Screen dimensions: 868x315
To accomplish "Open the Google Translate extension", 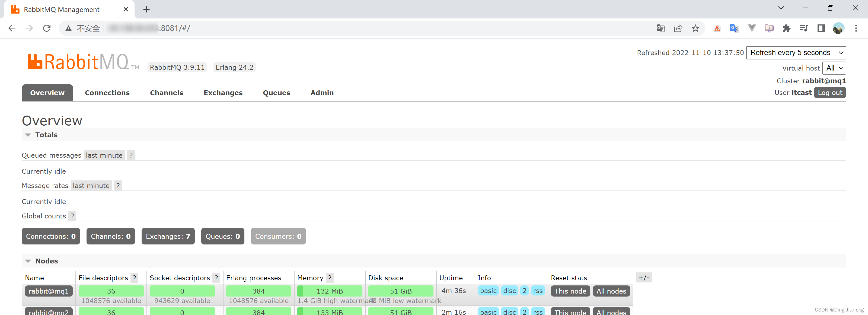I will point(734,28).
